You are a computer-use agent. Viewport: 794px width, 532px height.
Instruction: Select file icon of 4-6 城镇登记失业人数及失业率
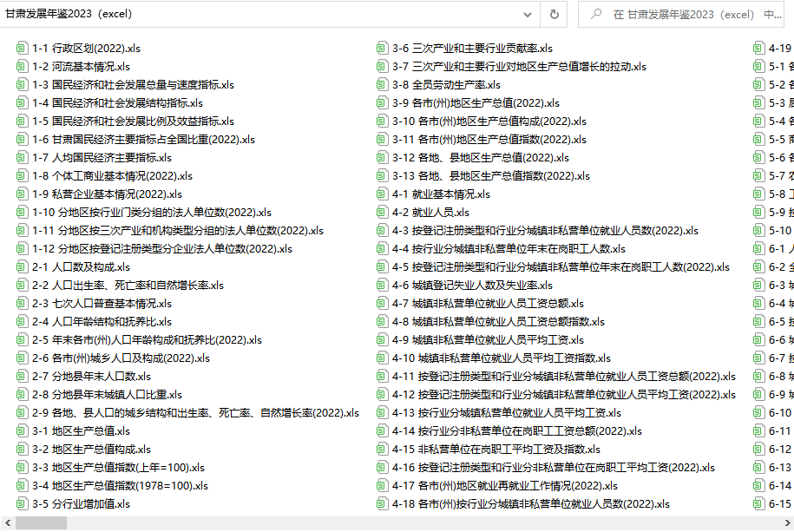click(382, 286)
